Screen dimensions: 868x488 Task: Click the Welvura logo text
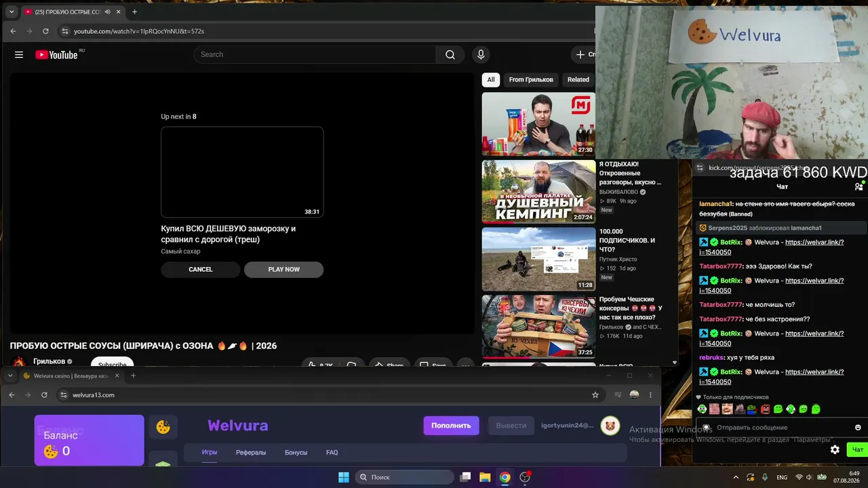point(238,426)
